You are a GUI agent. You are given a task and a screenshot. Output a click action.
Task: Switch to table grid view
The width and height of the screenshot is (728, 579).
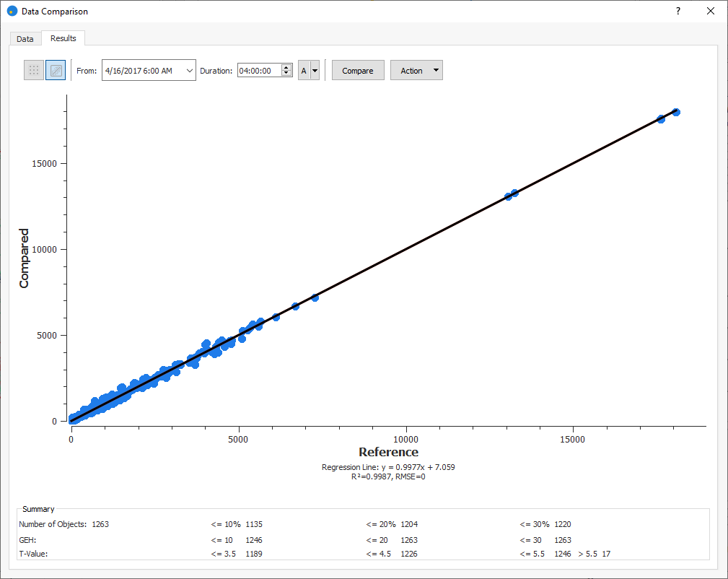coord(34,70)
